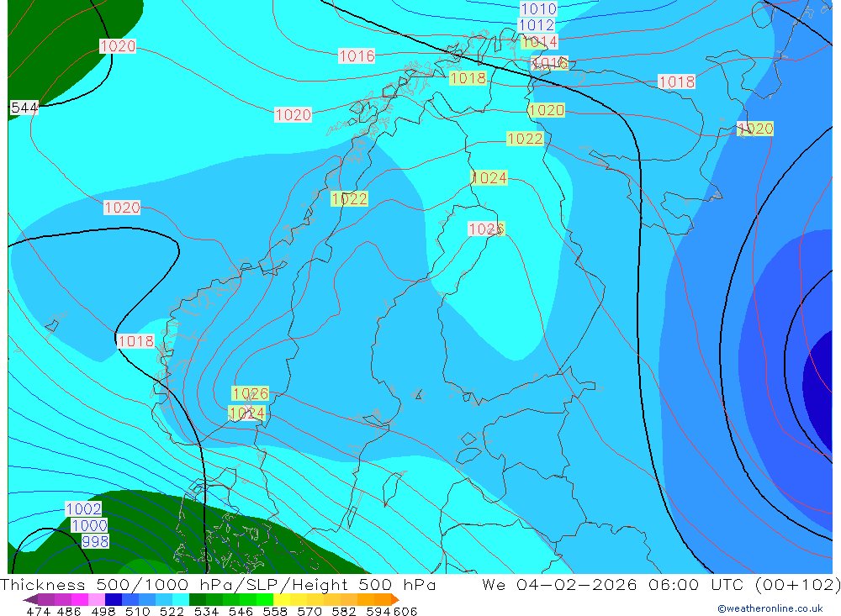Click the '474' legend value
This screenshot has height=616, width=841.
[38, 611]
